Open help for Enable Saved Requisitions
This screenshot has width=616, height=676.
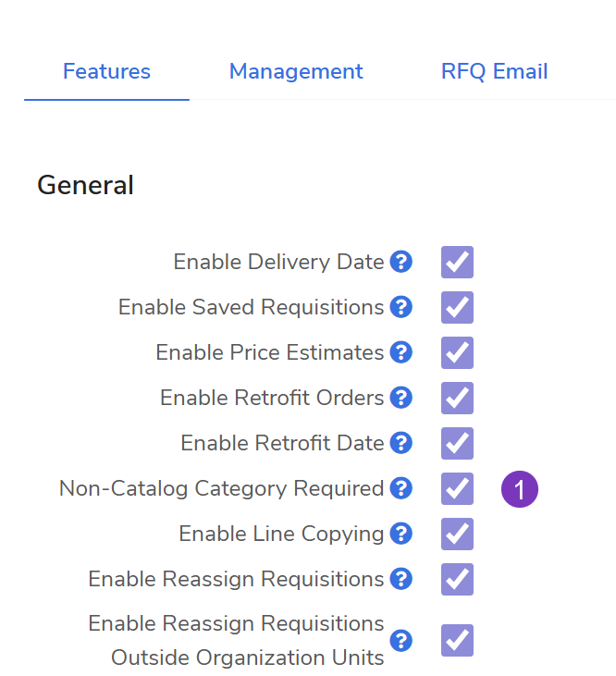point(400,307)
